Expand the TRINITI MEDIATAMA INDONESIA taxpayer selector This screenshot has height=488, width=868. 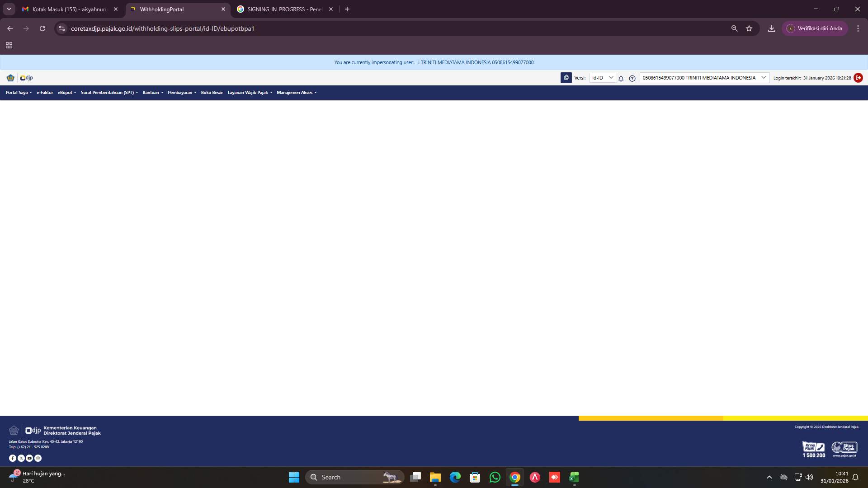pyautogui.click(x=763, y=78)
